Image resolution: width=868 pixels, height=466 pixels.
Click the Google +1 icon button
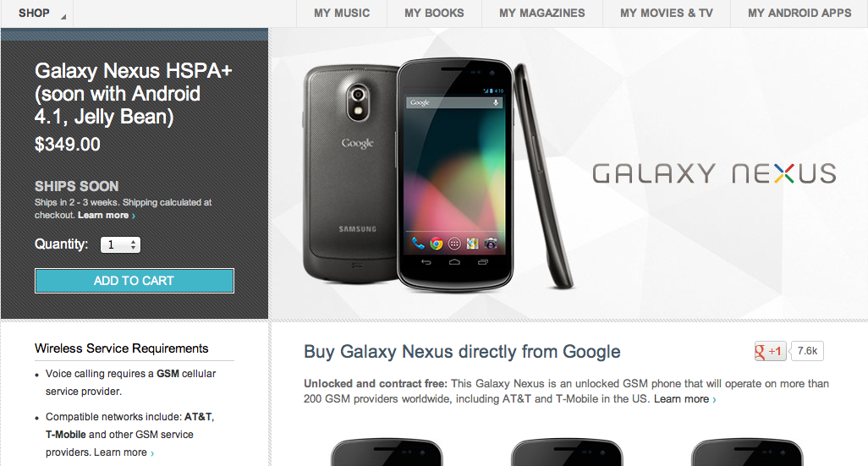tap(770, 351)
